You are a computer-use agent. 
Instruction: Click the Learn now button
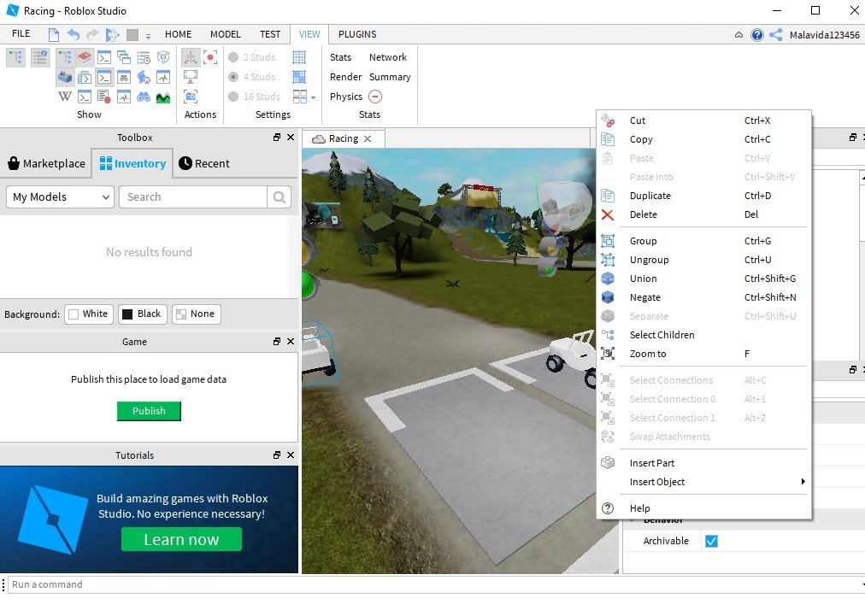tap(181, 539)
